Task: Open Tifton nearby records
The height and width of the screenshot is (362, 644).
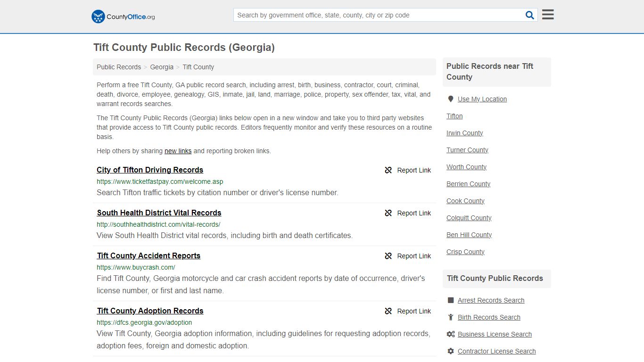Action: [454, 116]
